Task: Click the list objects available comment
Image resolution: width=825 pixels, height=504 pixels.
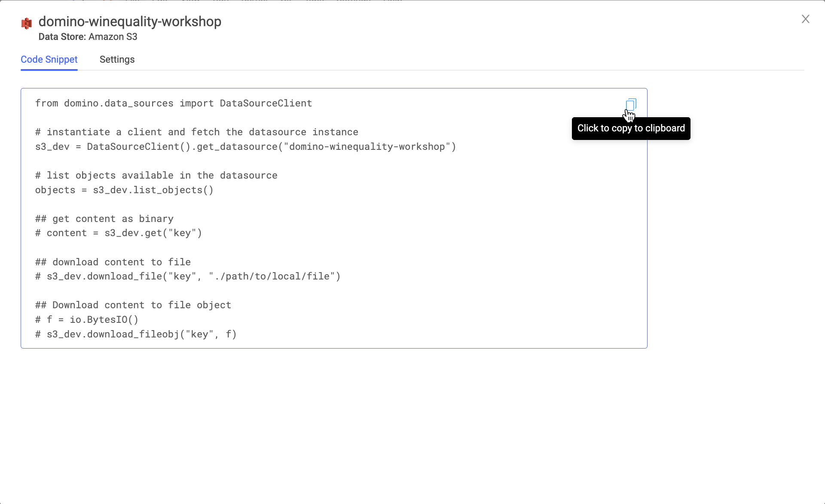Action: (156, 176)
